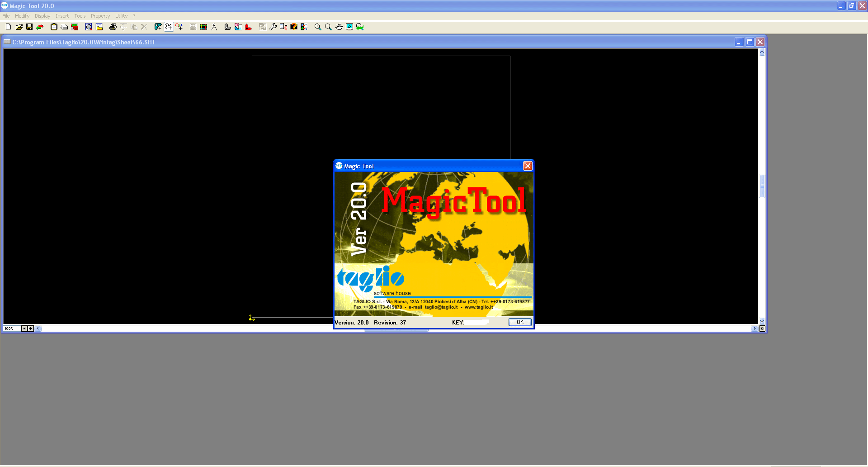
Task: Open a file with the folder icon
Action: [x=19, y=27]
